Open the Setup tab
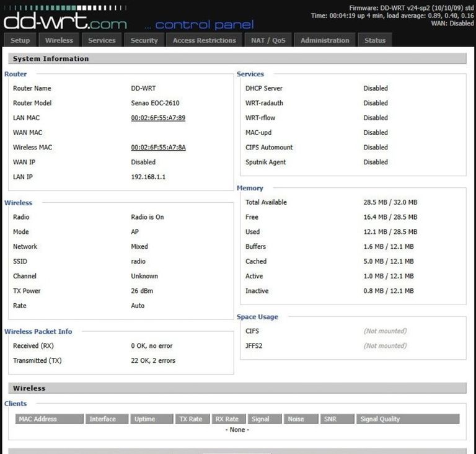476x454 pixels. [x=20, y=40]
